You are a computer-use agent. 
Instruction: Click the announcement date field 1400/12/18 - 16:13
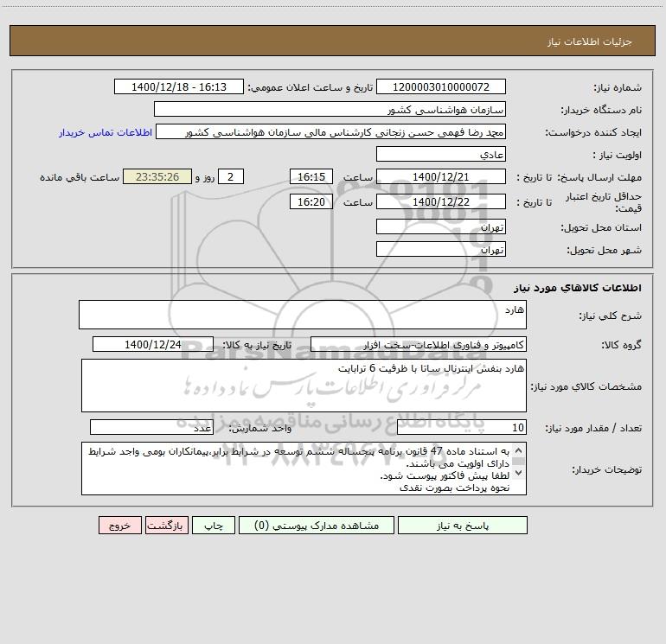click(x=179, y=86)
